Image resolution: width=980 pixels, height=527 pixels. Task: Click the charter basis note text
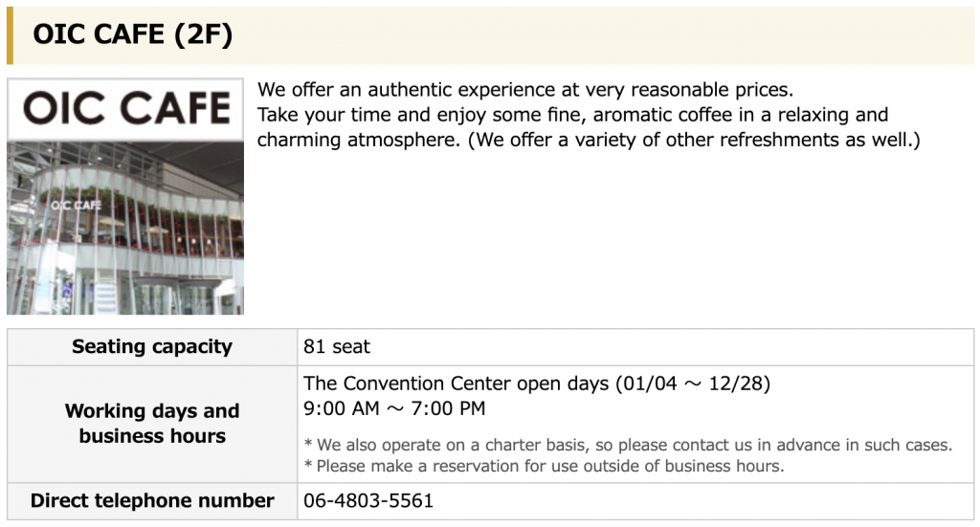[628, 445]
